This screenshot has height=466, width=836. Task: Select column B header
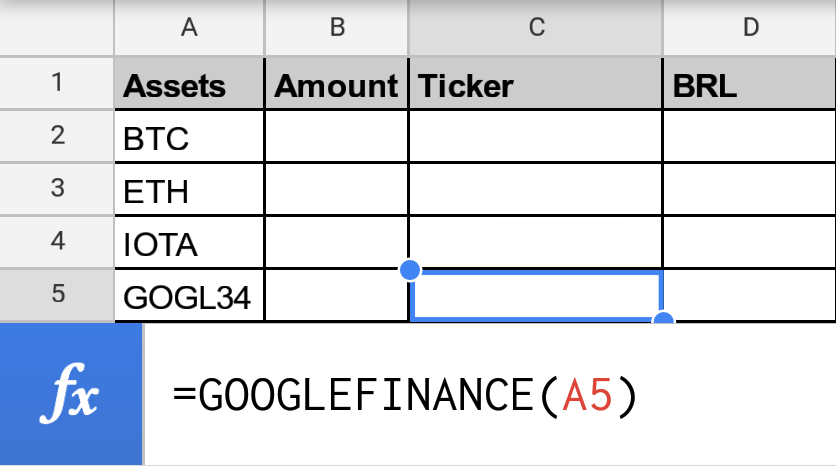pos(337,28)
